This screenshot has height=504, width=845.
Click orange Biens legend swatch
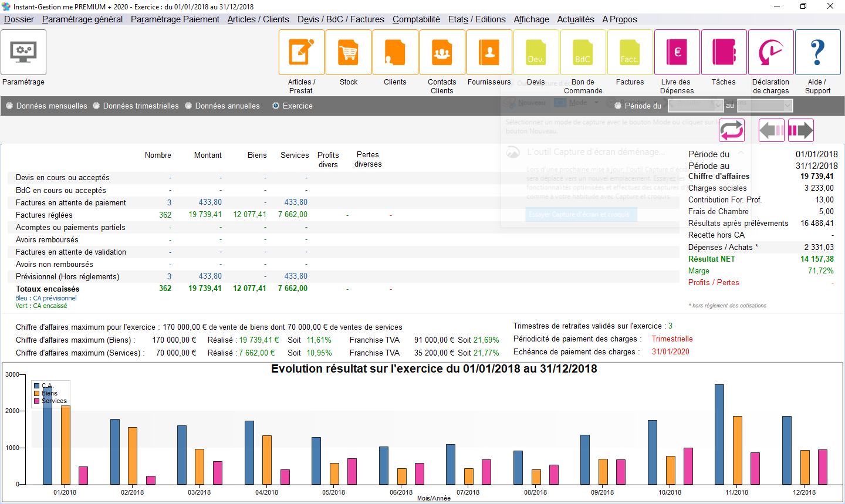[36, 394]
